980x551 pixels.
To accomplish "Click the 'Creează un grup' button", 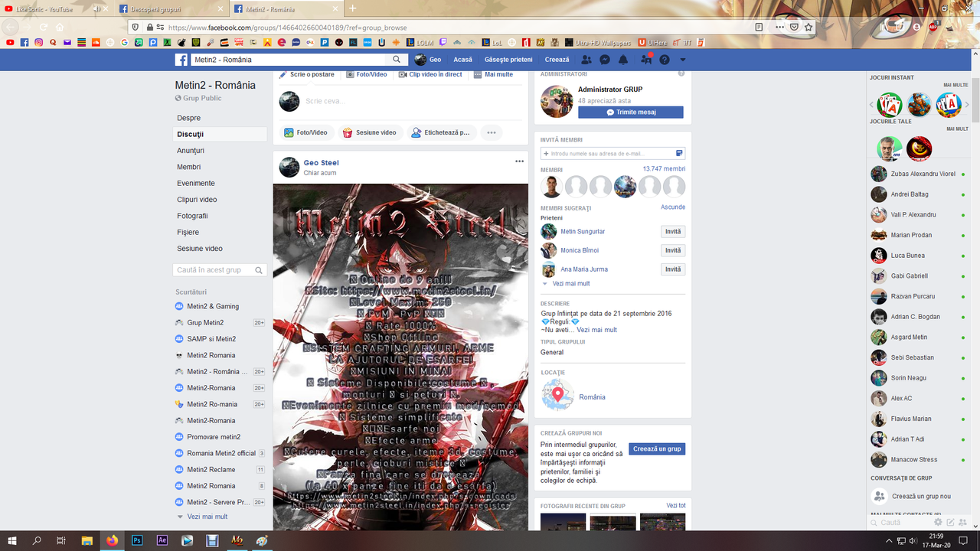I will point(657,449).
